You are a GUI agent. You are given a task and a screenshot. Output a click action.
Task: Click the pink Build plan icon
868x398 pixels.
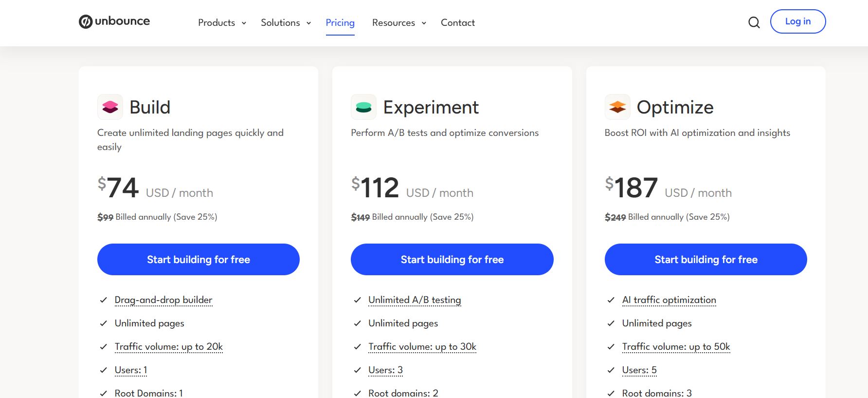[x=110, y=107]
